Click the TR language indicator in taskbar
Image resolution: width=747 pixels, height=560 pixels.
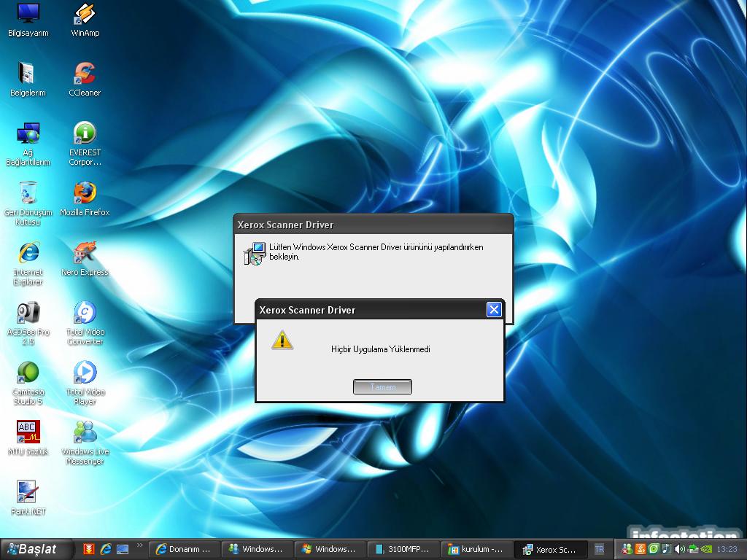click(x=599, y=549)
